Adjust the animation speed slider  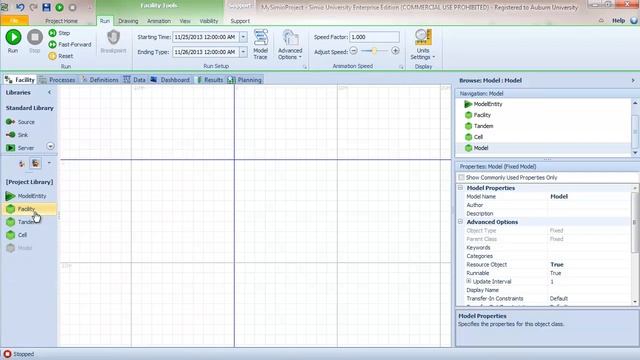click(374, 51)
